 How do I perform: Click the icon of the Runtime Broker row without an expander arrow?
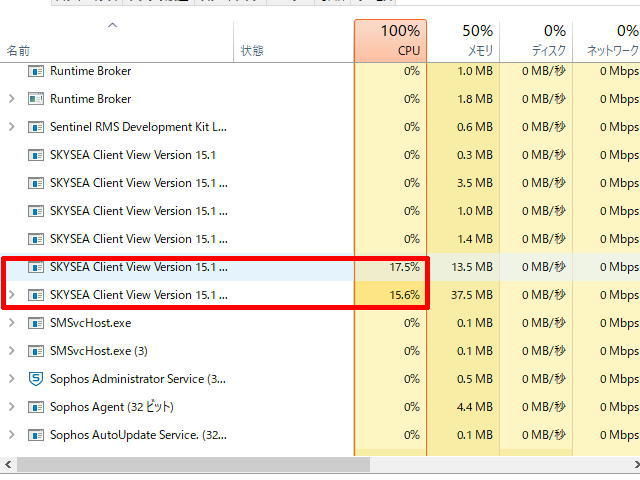point(36,71)
